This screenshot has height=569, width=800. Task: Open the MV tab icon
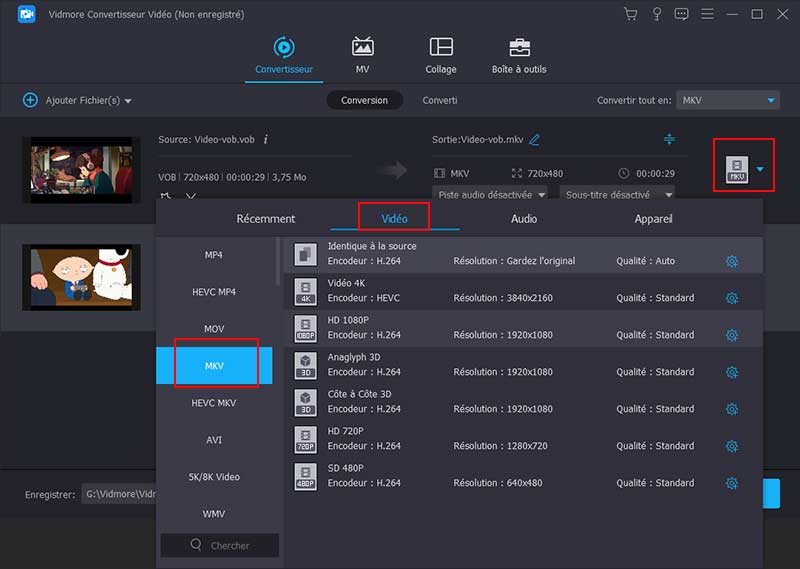tap(362, 48)
